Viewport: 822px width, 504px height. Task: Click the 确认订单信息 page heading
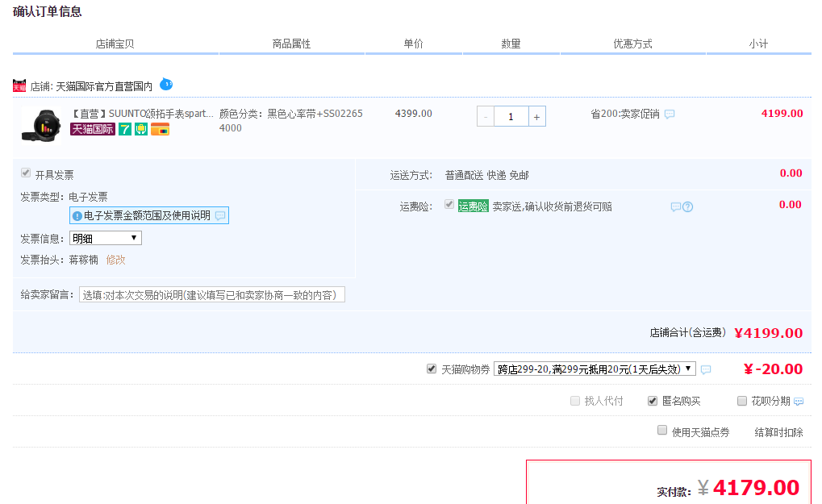[47, 11]
